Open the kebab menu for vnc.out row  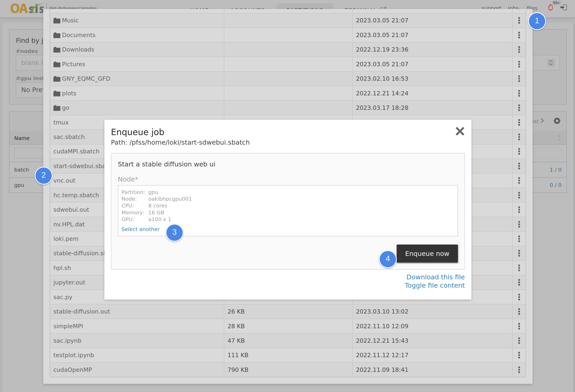point(519,180)
